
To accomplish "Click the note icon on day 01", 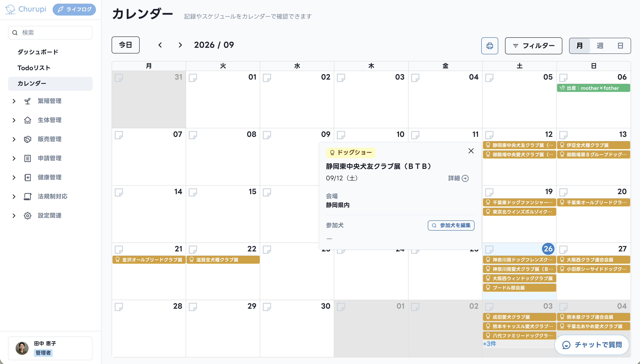I will click(193, 78).
